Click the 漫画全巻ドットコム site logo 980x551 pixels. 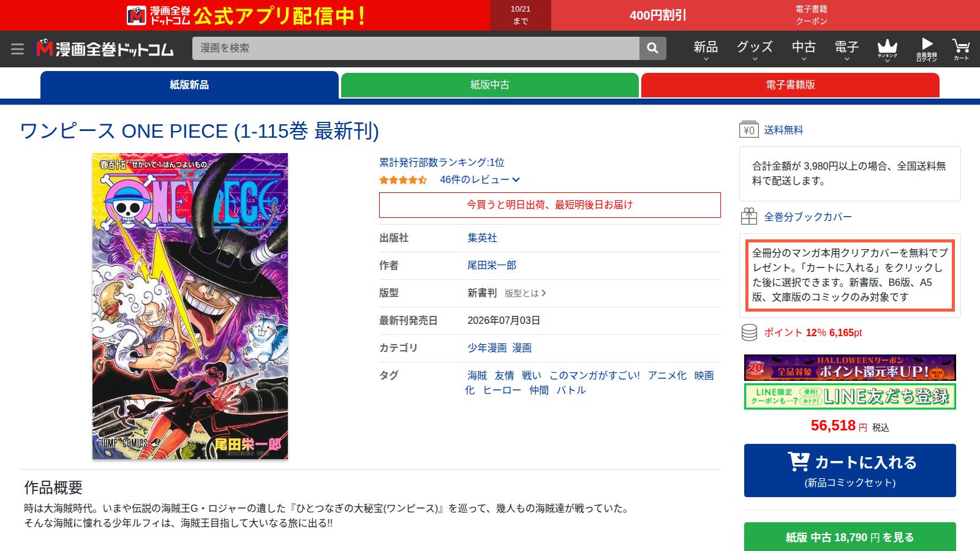[105, 48]
